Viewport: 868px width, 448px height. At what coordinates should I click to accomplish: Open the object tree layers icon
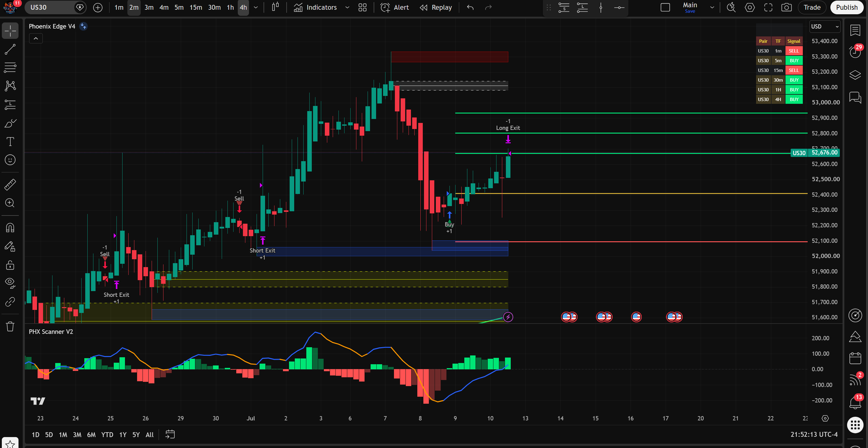855,75
